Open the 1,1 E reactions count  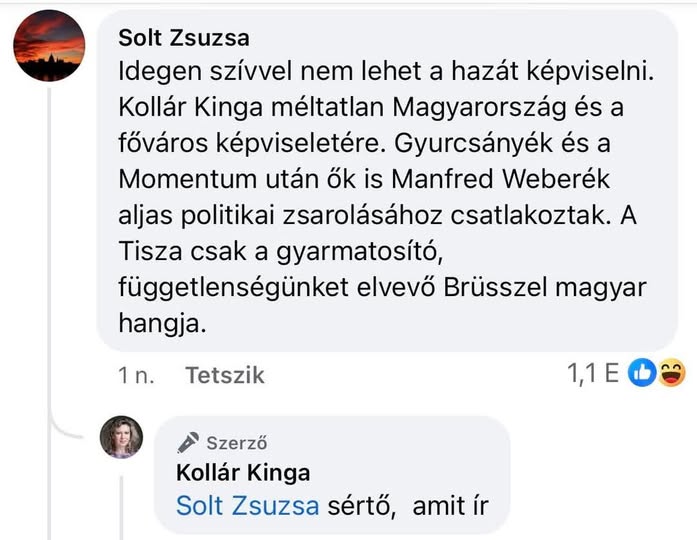594,374
